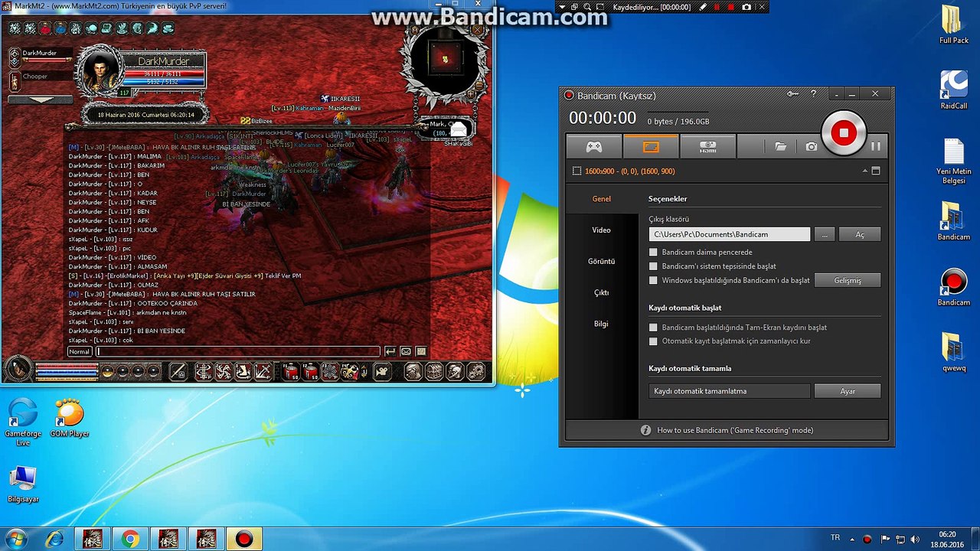This screenshot has width=980, height=551.
Task: Click the Aç button
Action: [860, 234]
